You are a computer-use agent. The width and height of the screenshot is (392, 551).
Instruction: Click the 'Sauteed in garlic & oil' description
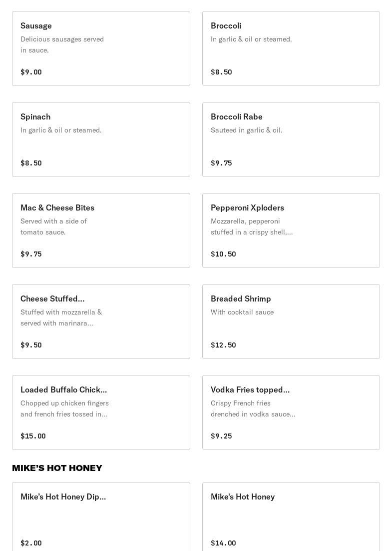tap(246, 130)
